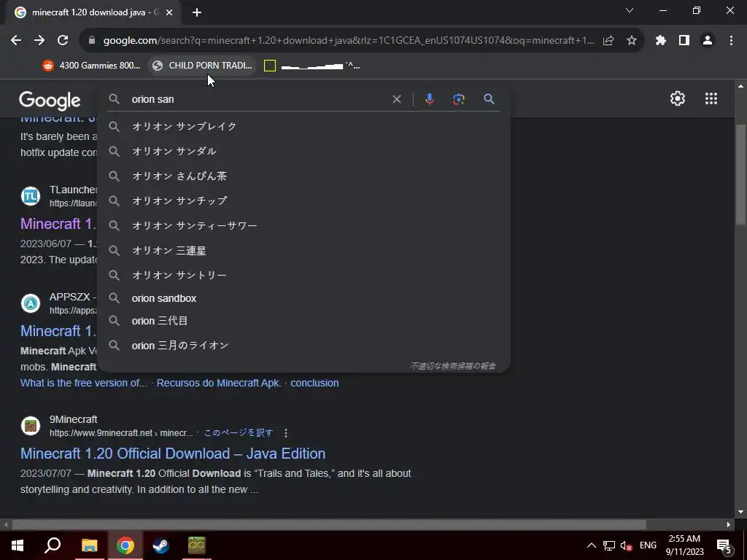Screen dimensions: 747x560
Task: Submit the search with the blue magnifier
Action: tap(489, 99)
